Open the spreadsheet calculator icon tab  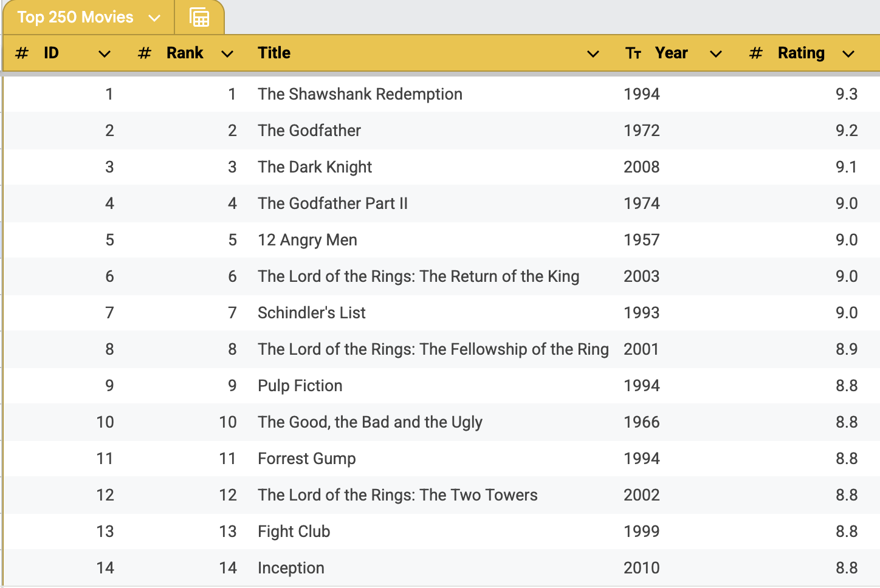[x=199, y=17]
